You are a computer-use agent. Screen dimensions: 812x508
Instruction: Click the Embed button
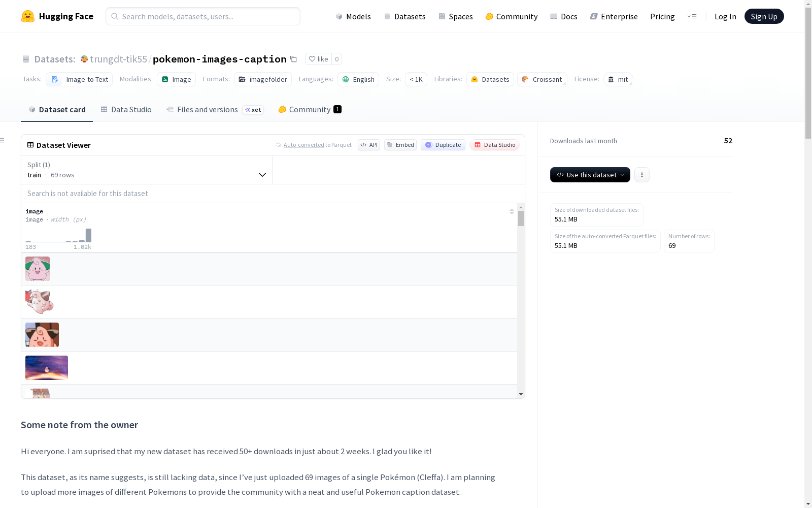400,145
